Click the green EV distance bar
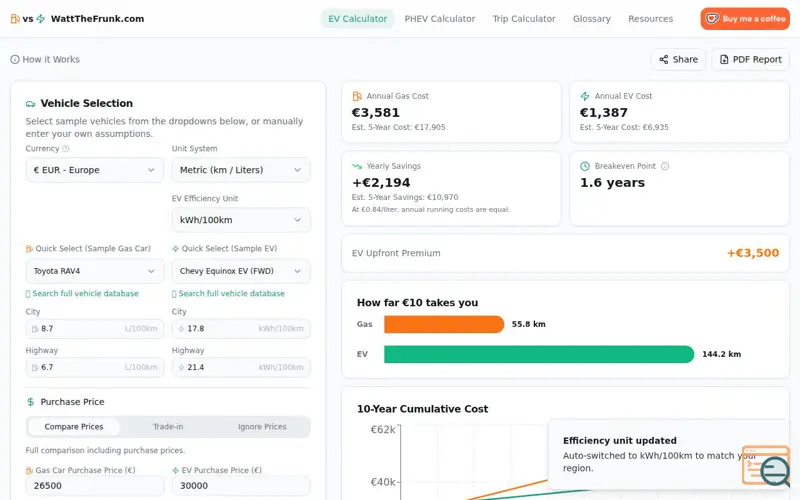Screen dimensions: 800x500 [x=539, y=354]
